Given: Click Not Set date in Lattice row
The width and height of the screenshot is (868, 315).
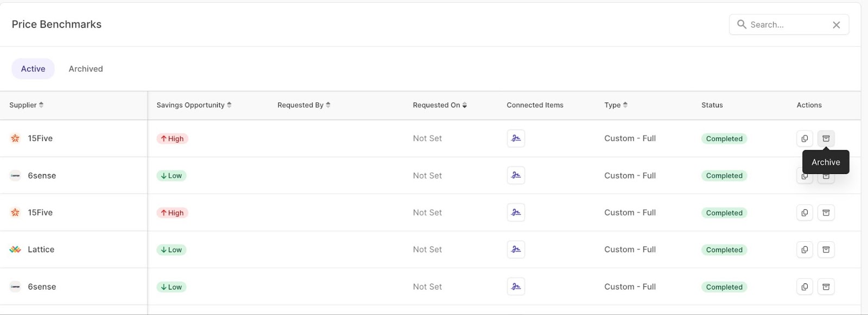Looking at the screenshot, I should click(427, 249).
